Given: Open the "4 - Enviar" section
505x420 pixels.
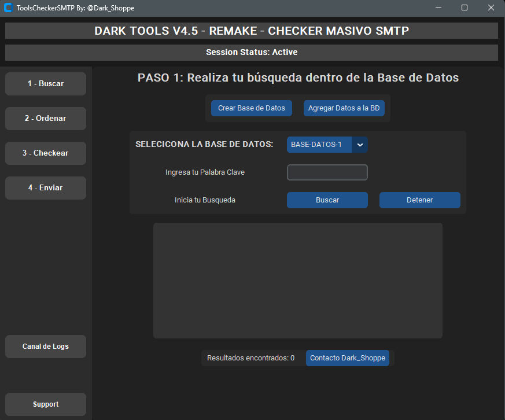Looking at the screenshot, I should point(45,187).
